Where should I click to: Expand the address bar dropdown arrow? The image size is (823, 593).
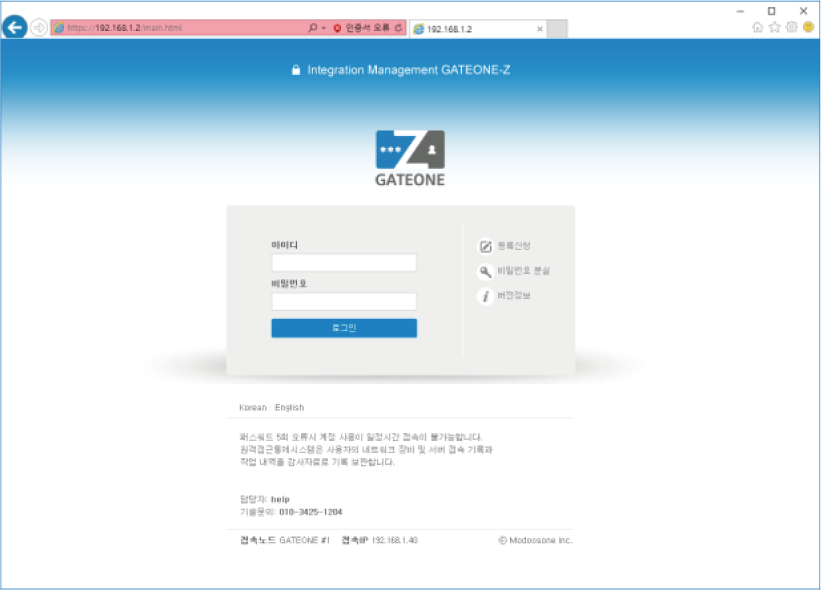(x=324, y=28)
